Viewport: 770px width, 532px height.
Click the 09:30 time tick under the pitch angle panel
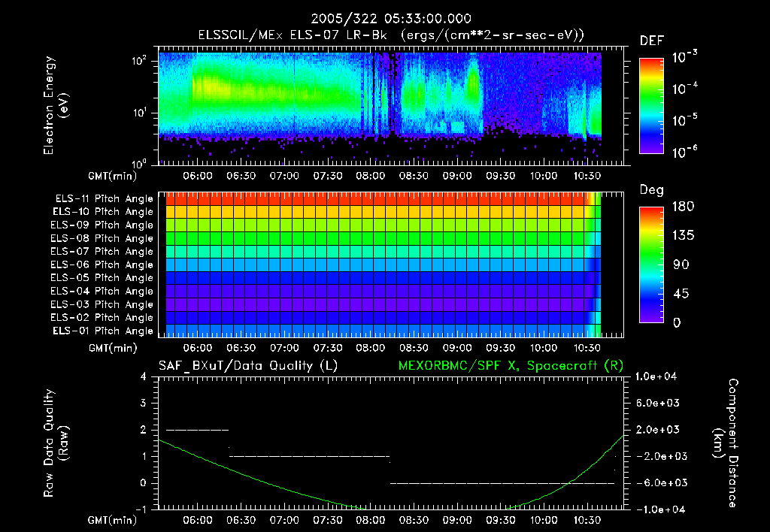[500, 348]
